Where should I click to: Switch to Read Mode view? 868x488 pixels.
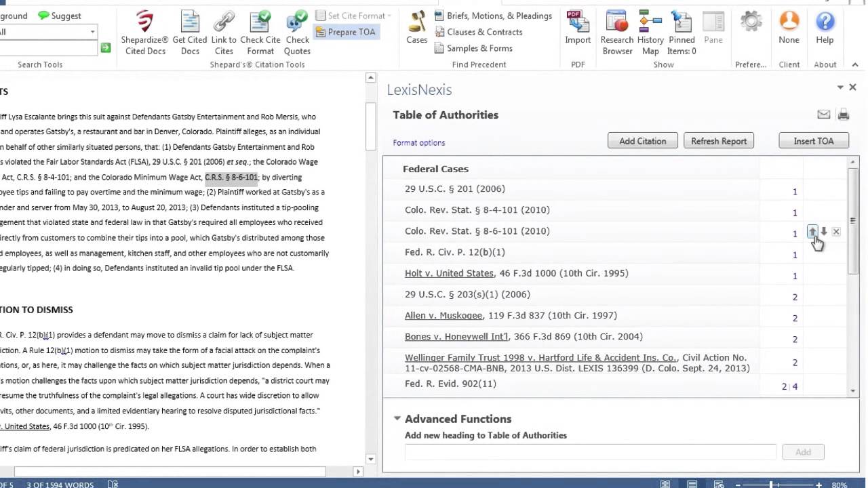pos(665,484)
